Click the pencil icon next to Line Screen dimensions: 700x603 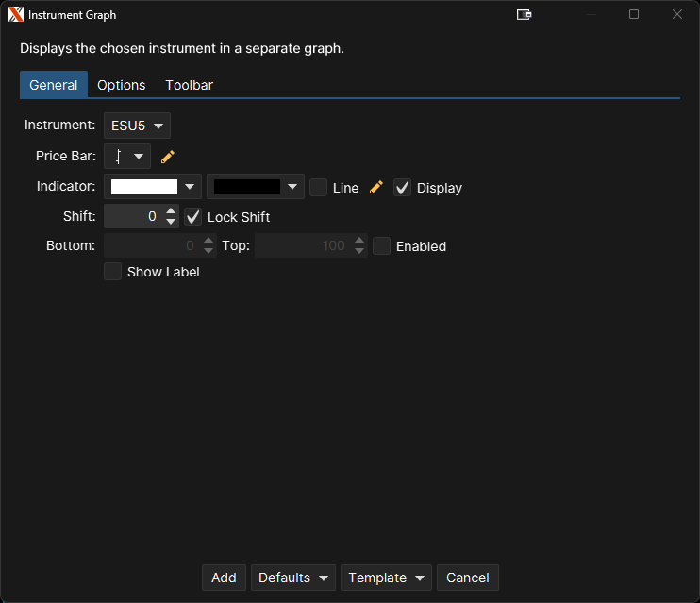click(x=375, y=188)
